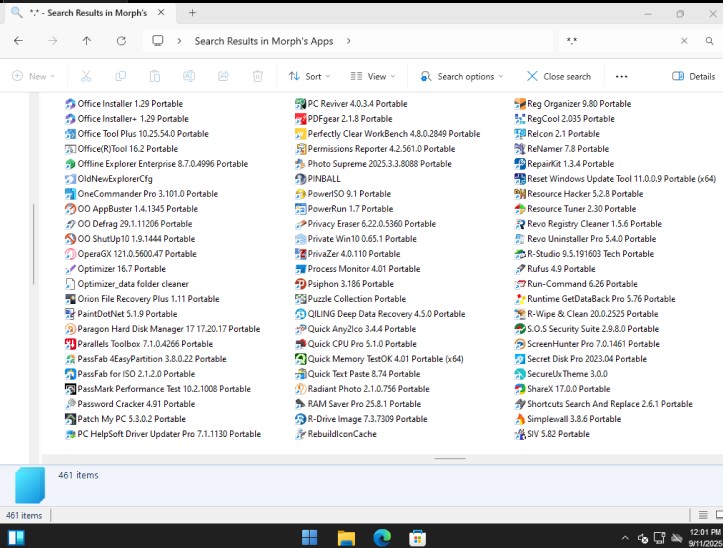
Task: Select the Quick CPU Pro icon
Action: pos(300,344)
